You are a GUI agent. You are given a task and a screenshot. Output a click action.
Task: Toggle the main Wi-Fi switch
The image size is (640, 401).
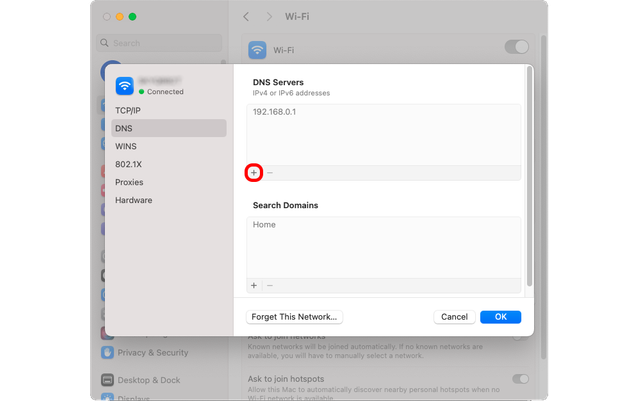[x=517, y=47]
